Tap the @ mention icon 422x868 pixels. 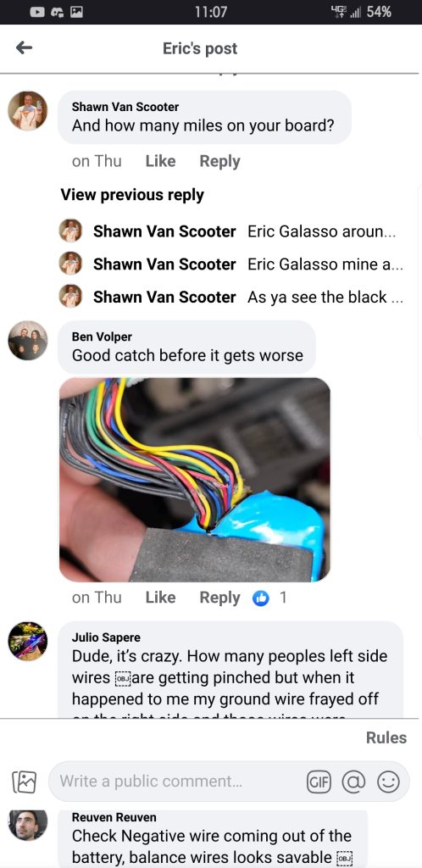point(353,782)
